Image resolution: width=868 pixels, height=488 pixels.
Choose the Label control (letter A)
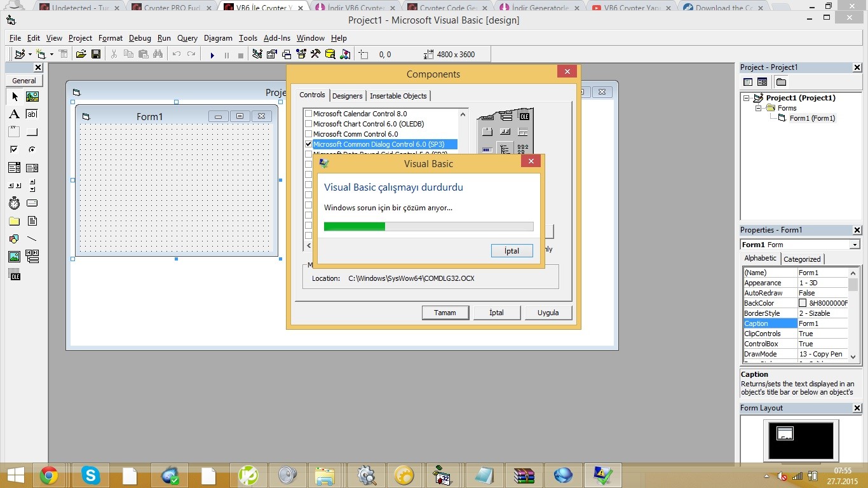click(x=15, y=114)
